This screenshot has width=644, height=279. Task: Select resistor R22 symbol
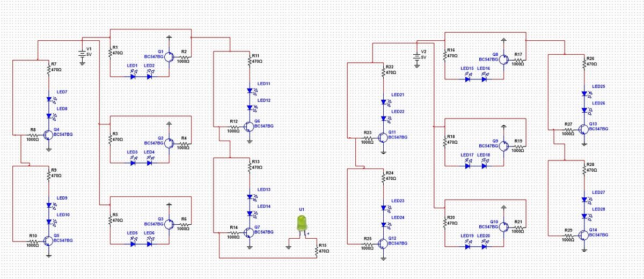(x=383, y=72)
